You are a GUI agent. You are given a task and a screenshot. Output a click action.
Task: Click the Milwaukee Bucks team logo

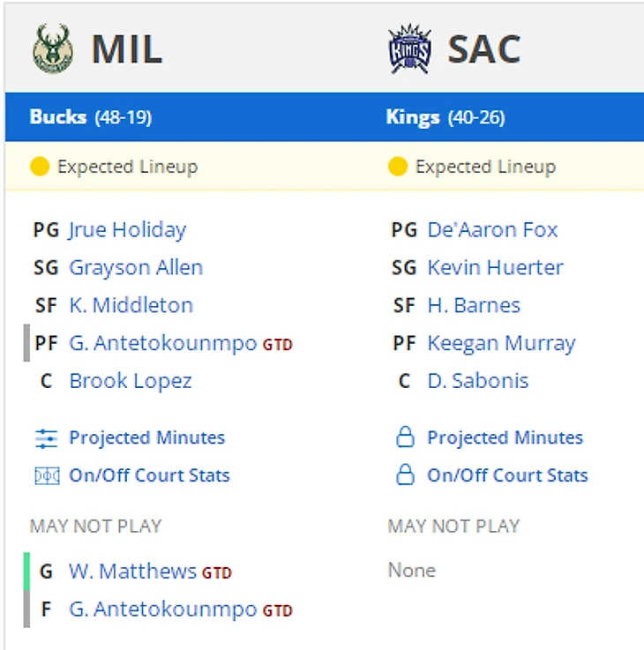coord(52,49)
